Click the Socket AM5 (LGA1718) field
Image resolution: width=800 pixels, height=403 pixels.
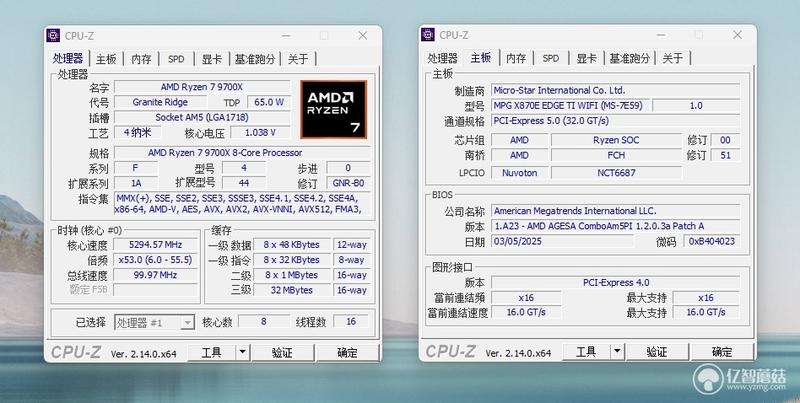point(202,117)
